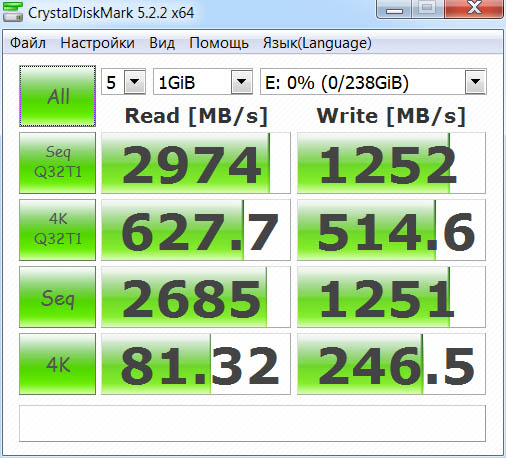Click the Seq Q32T1 write result 1252
The width and height of the screenshot is (506, 458).
click(x=391, y=163)
